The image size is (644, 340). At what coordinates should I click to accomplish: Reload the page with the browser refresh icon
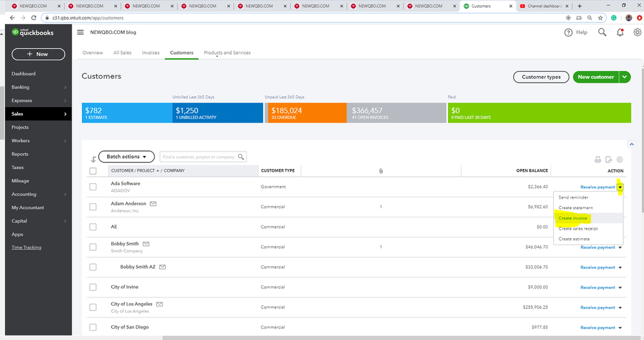pos(34,17)
